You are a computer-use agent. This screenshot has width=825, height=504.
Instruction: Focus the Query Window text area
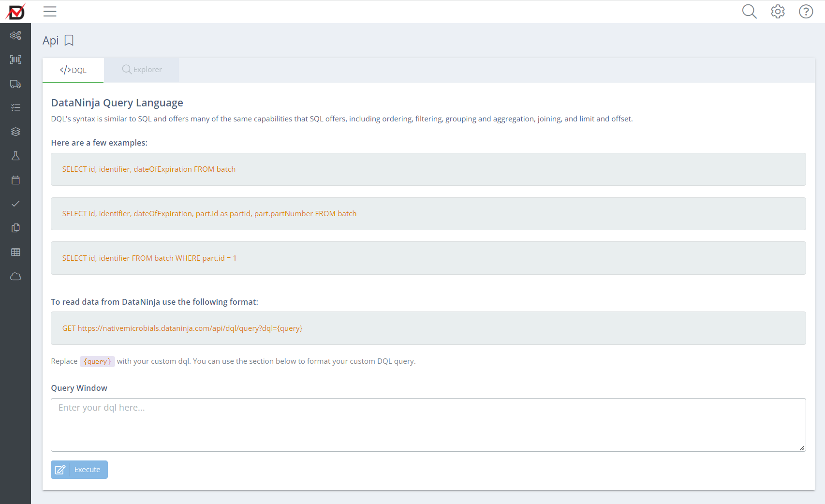(x=428, y=425)
